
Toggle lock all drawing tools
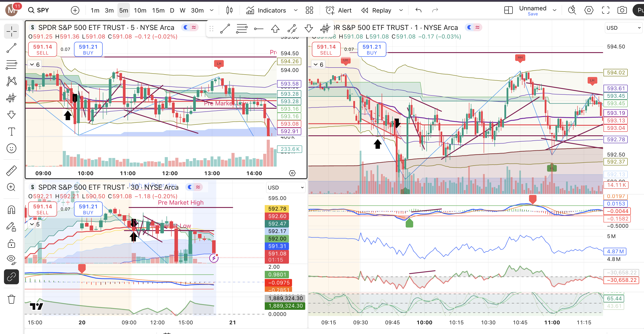click(11, 244)
